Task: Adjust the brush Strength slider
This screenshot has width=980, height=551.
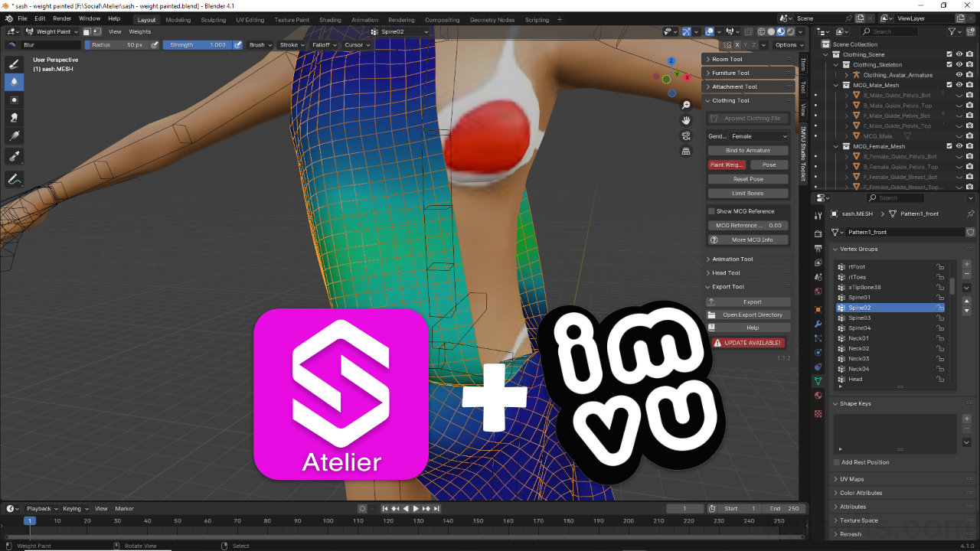Action: (x=196, y=45)
